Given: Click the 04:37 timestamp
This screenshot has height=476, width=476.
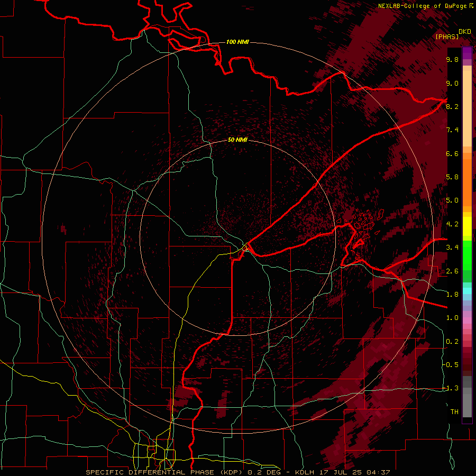Looking at the screenshot, I should point(378,472).
